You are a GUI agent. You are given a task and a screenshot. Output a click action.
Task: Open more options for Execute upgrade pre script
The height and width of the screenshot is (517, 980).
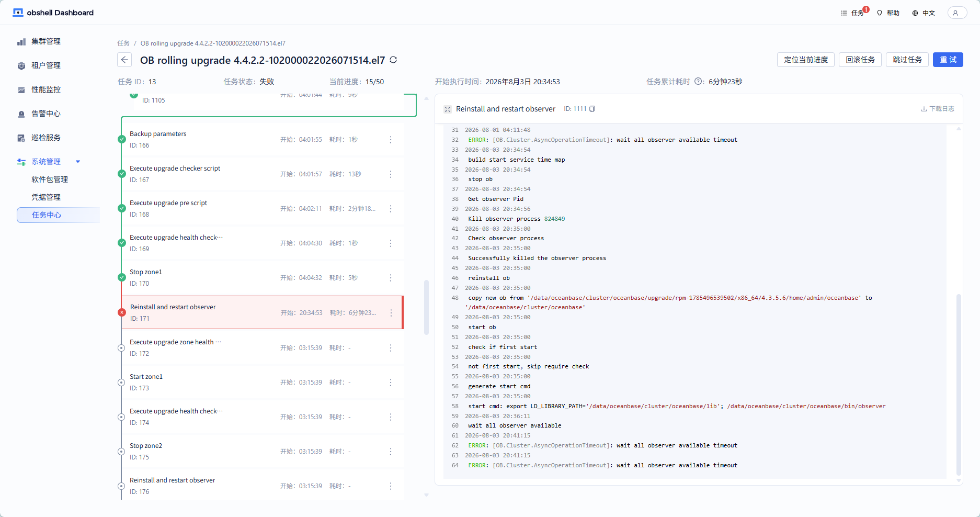pos(391,209)
